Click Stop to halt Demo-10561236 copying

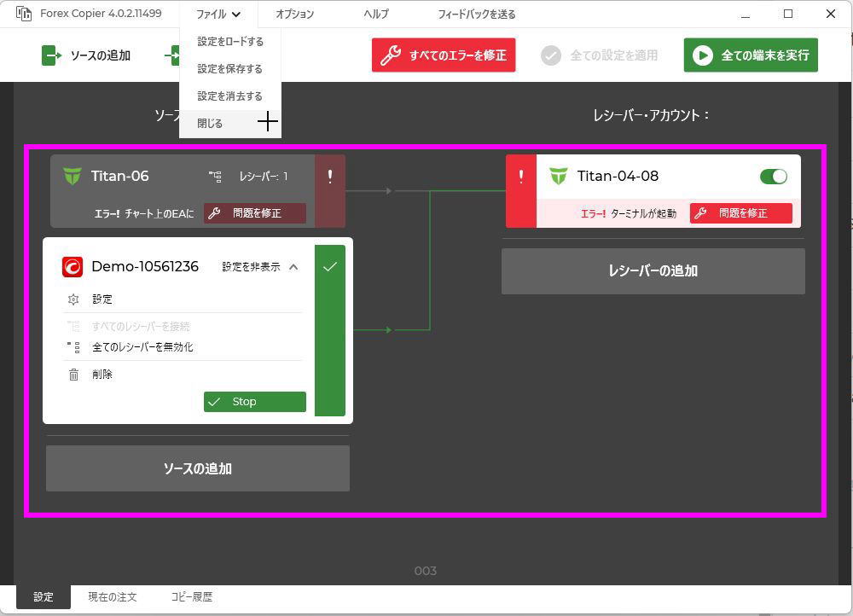coord(254,401)
